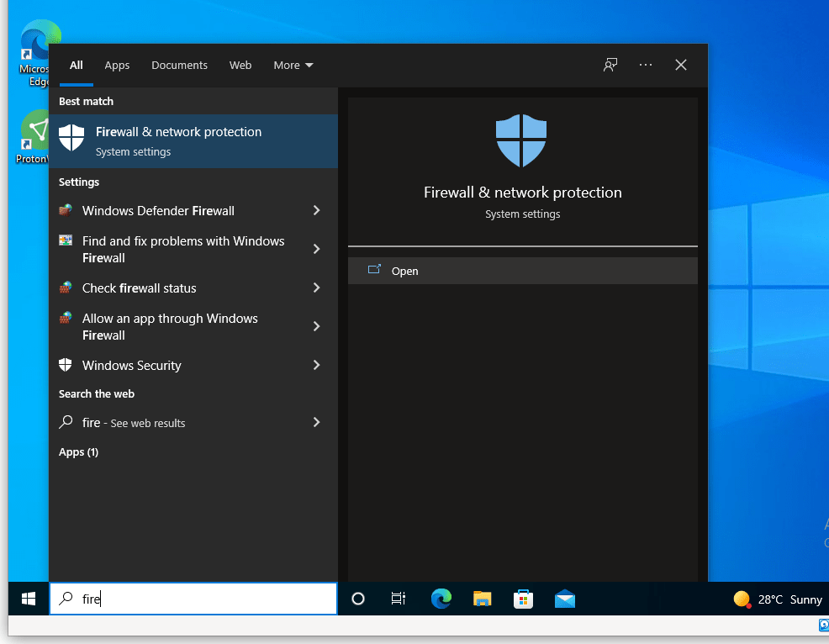Image resolution: width=829 pixels, height=644 pixels.
Task: Click the Microsoft Edge desktop shortcut
Action: coord(34,53)
